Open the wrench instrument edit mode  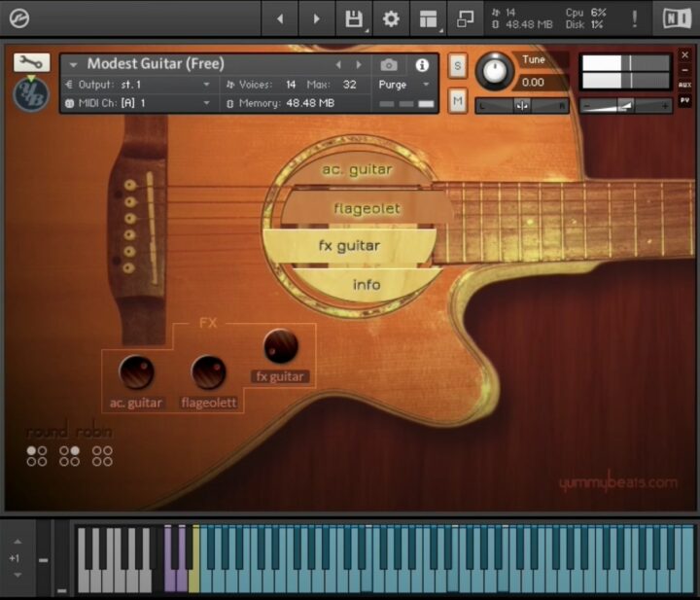pos(31,63)
